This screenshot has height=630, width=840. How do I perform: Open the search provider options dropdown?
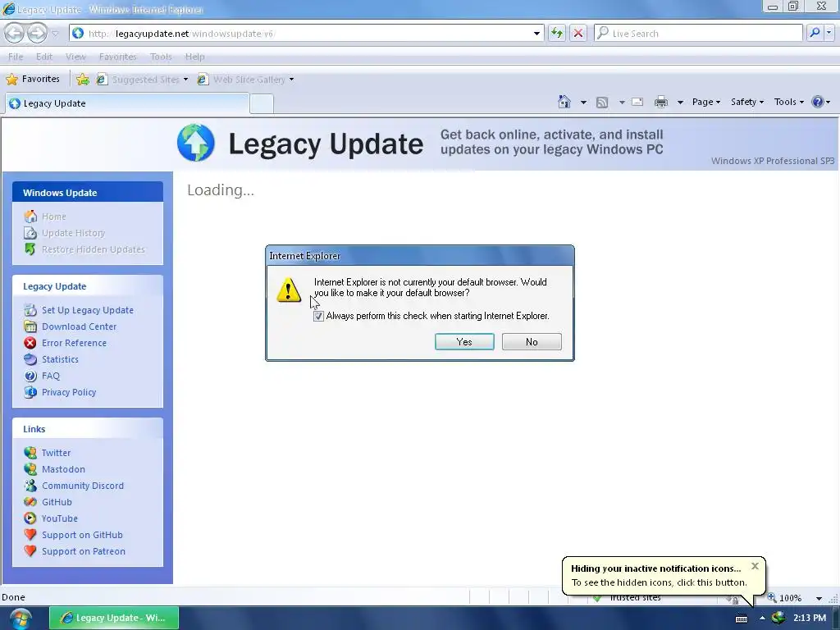[829, 33]
